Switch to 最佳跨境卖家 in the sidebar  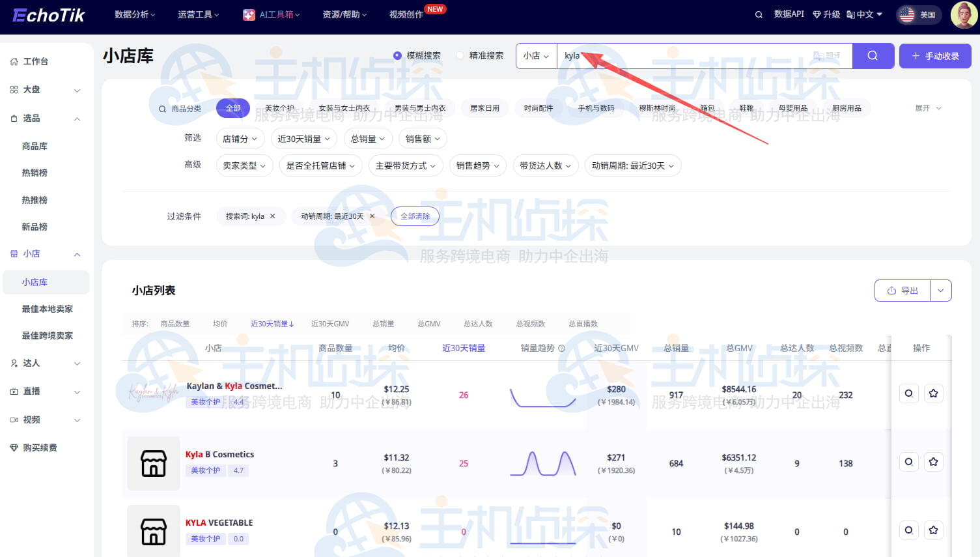click(x=46, y=335)
